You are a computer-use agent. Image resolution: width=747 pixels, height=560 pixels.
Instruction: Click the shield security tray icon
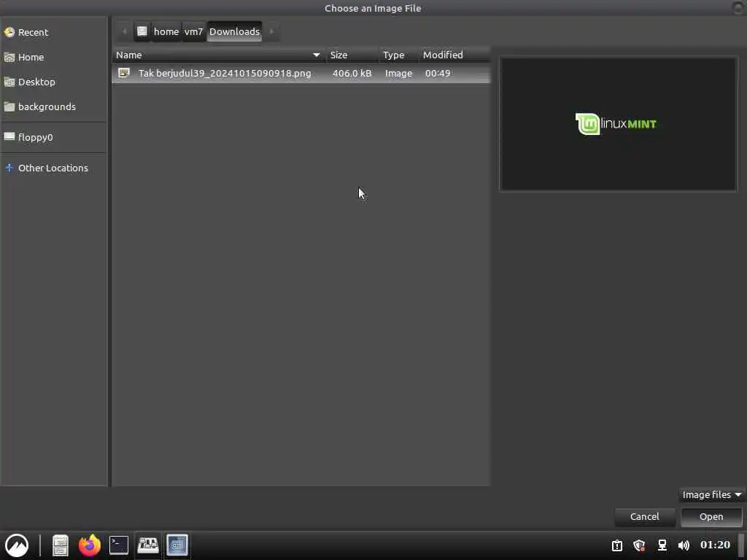pyautogui.click(x=639, y=545)
